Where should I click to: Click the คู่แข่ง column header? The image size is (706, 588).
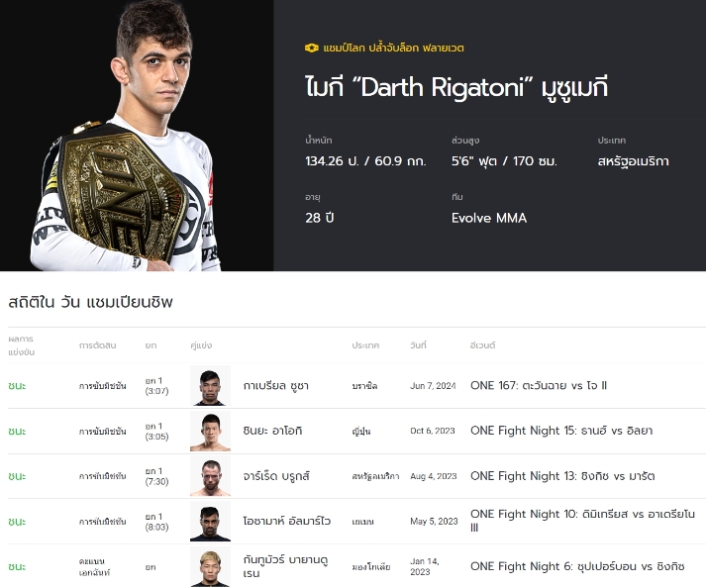click(201, 345)
